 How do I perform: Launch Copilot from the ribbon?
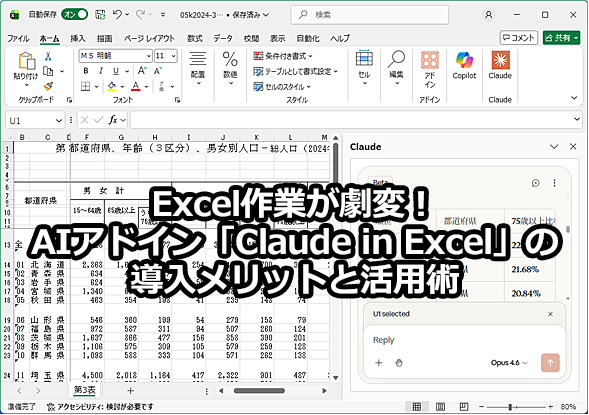(464, 65)
